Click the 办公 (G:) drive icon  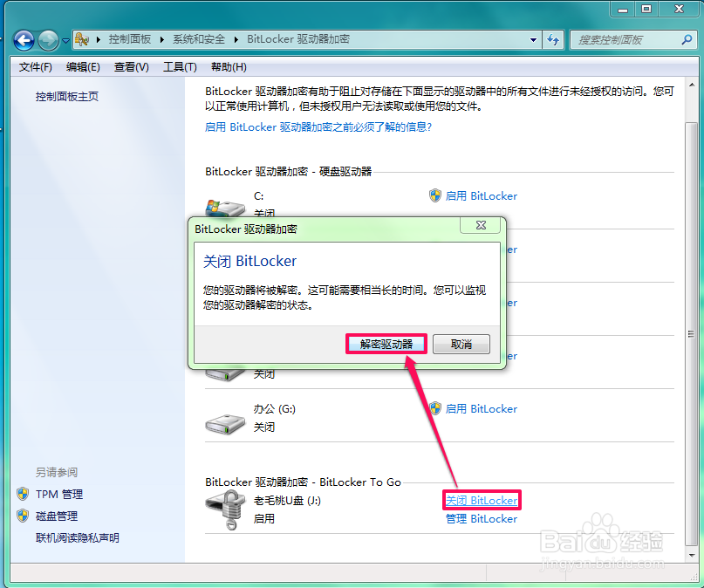click(x=225, y=423)
